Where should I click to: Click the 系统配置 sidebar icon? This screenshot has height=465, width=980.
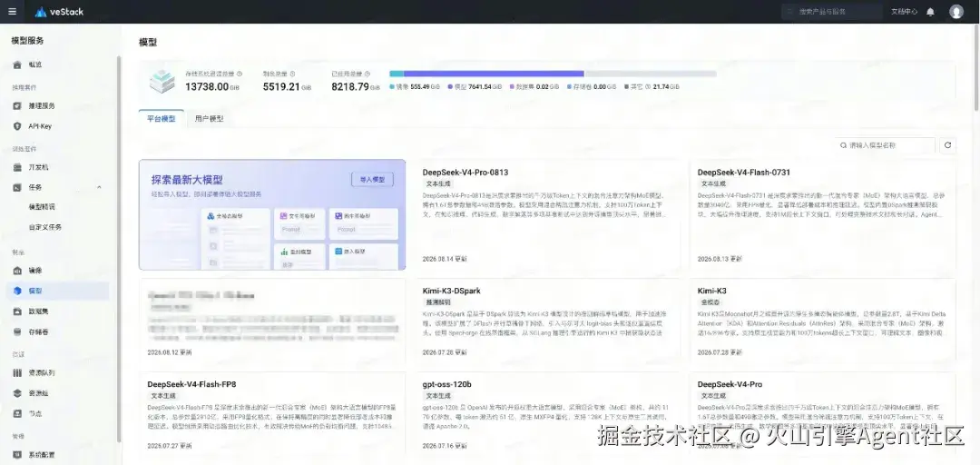tap(17, 454)
